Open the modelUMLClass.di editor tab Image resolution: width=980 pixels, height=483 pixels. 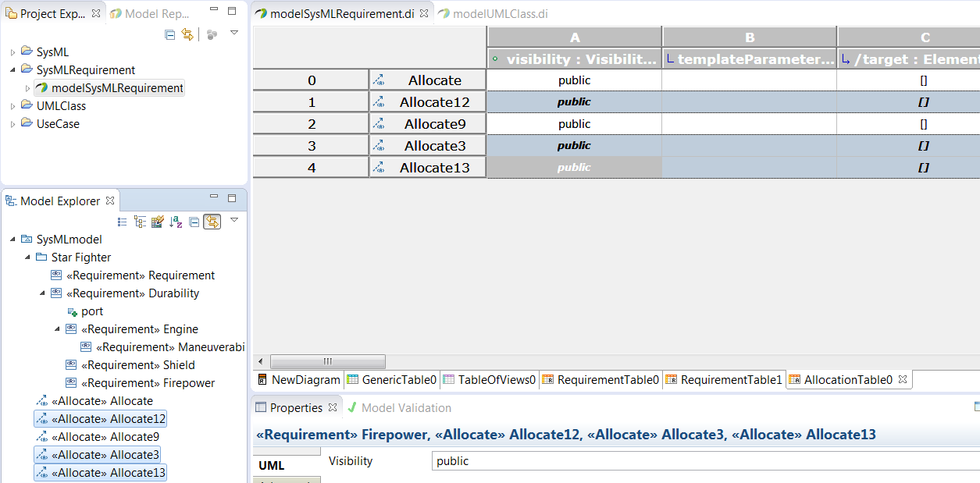tap(493, 13)
